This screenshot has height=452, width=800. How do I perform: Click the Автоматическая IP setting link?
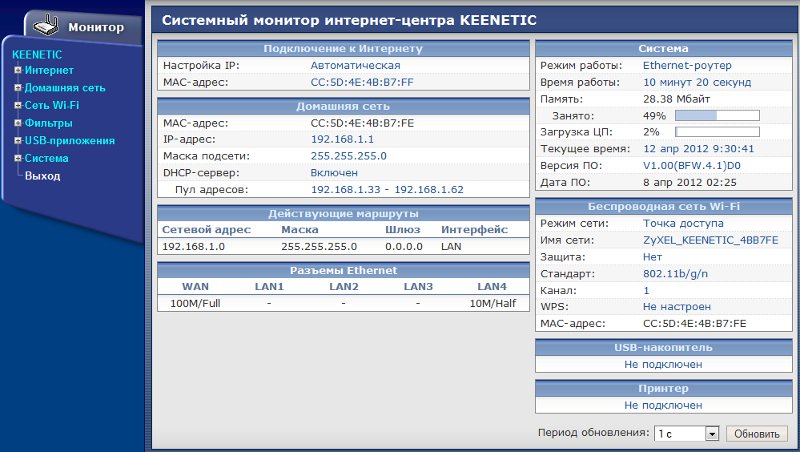356,65
